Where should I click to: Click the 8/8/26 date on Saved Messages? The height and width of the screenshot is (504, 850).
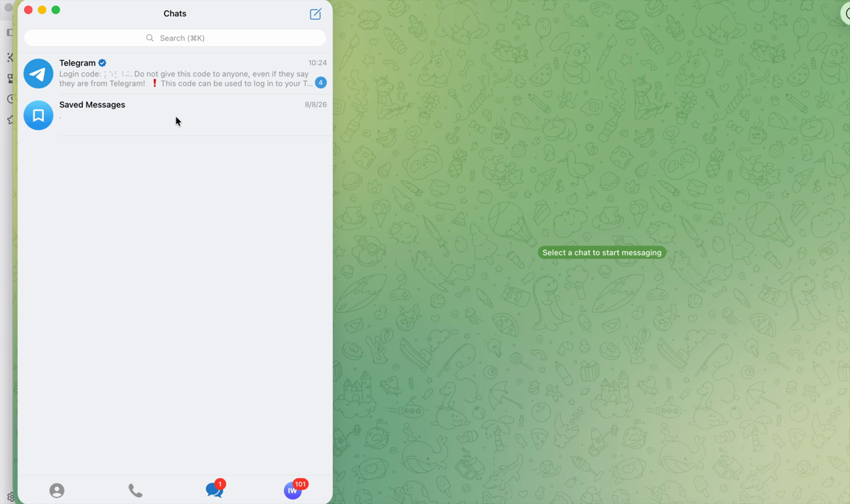pyautogui.click(x=316, y=105)
